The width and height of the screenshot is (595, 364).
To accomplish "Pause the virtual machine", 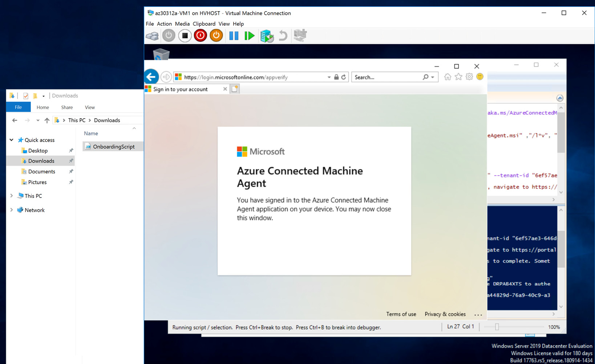I will [x=234, y=36].
